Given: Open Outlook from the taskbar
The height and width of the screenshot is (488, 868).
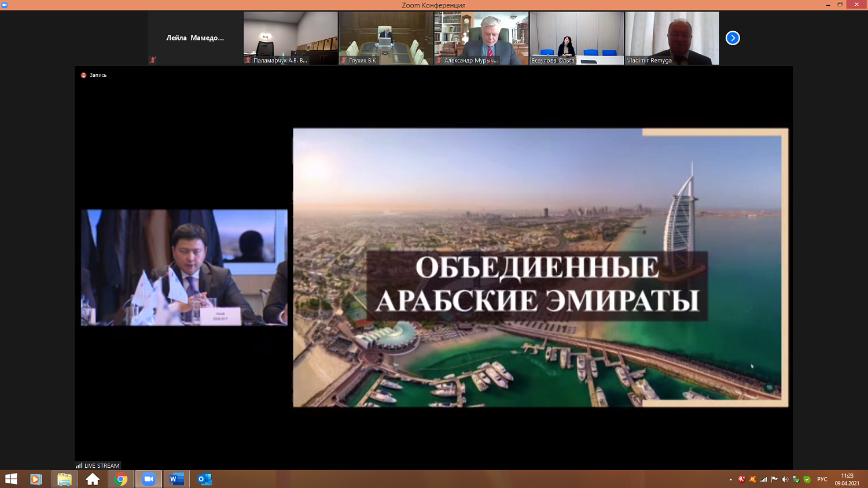Looking at the screenshot, I should (x=204, y=479).
